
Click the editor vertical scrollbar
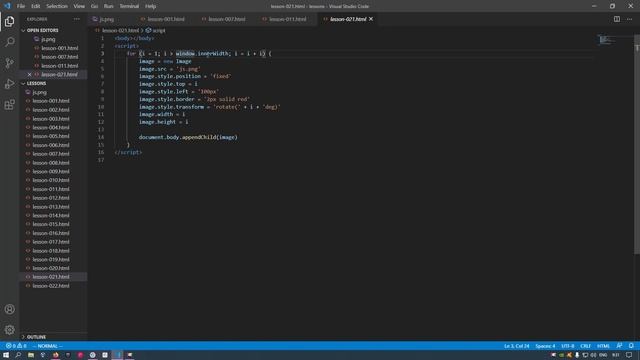pos(637,145)
